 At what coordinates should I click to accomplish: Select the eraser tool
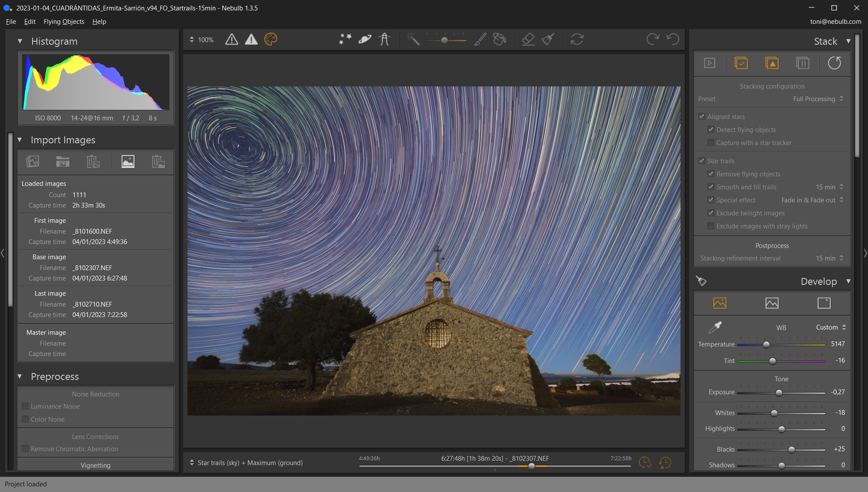528,40
